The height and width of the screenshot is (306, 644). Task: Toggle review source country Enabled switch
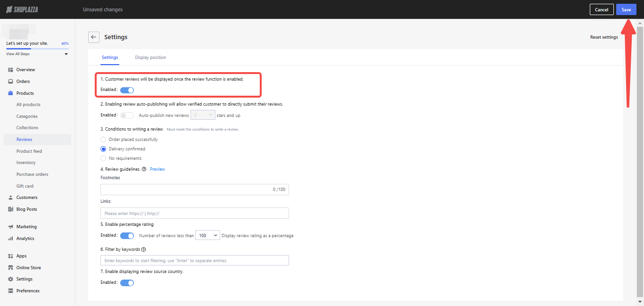tap(127, 283)
